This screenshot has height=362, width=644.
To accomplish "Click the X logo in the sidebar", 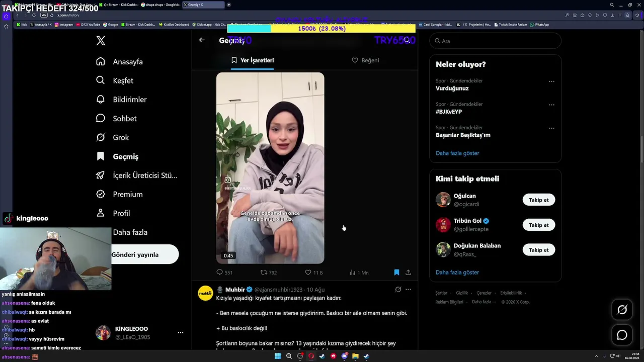I will coord(101,41).
